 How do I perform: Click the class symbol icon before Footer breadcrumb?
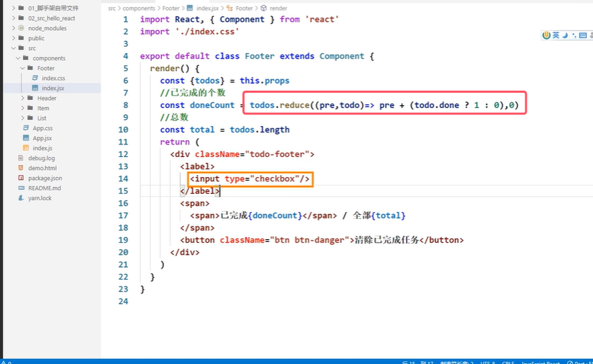coord(230,8)
